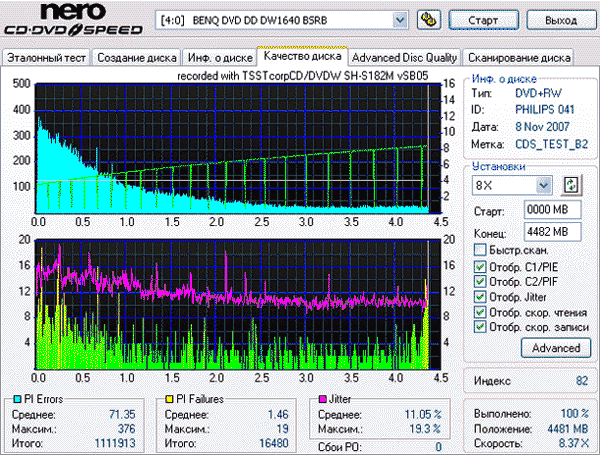Click the date 8 Nov 2007

(542, 127)
